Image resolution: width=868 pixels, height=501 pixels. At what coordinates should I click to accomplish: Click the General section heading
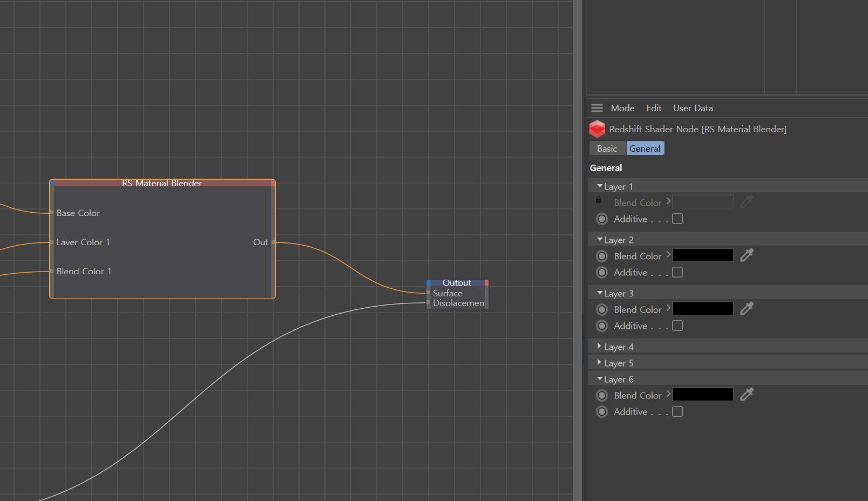tap(606, 168)
